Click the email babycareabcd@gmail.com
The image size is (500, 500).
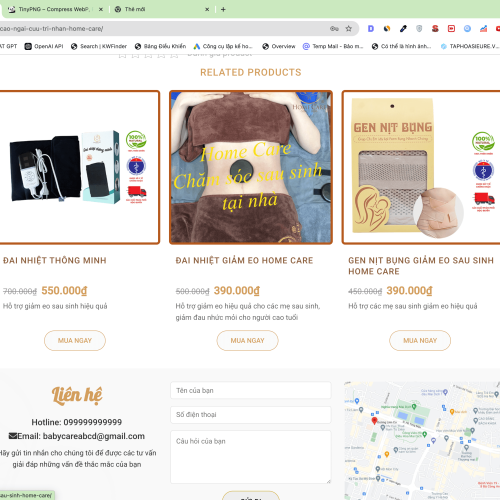pyautogui.click(x=94, y=436)
